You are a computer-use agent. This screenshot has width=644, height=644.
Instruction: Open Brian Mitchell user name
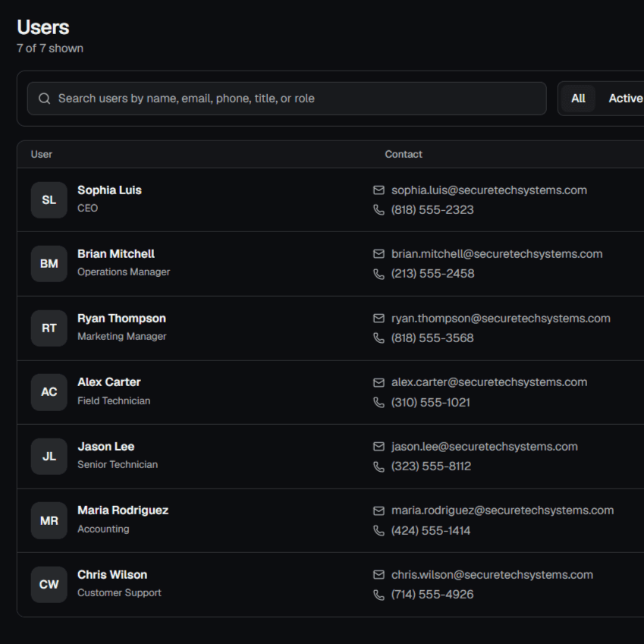point(116,254)
